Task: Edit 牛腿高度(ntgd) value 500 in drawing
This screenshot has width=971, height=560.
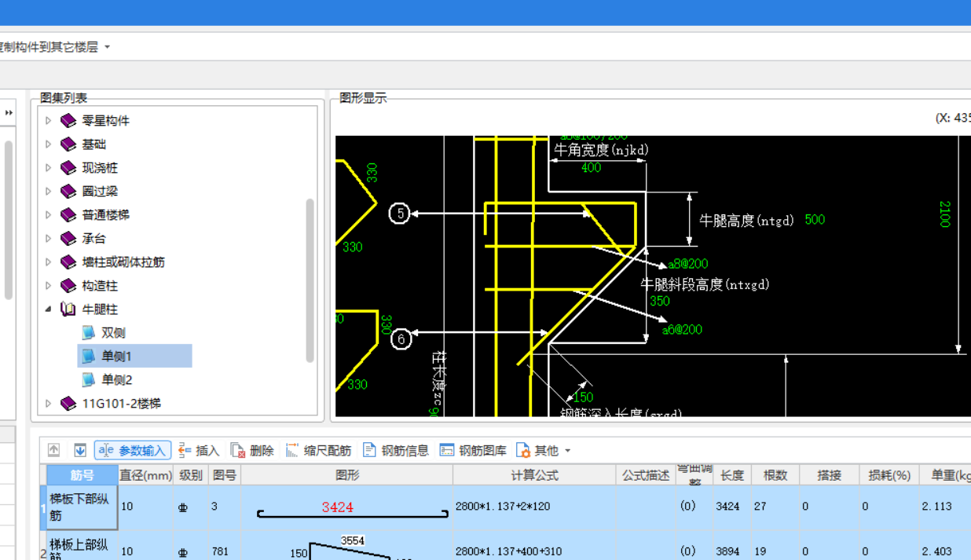Action: [815, 220]
